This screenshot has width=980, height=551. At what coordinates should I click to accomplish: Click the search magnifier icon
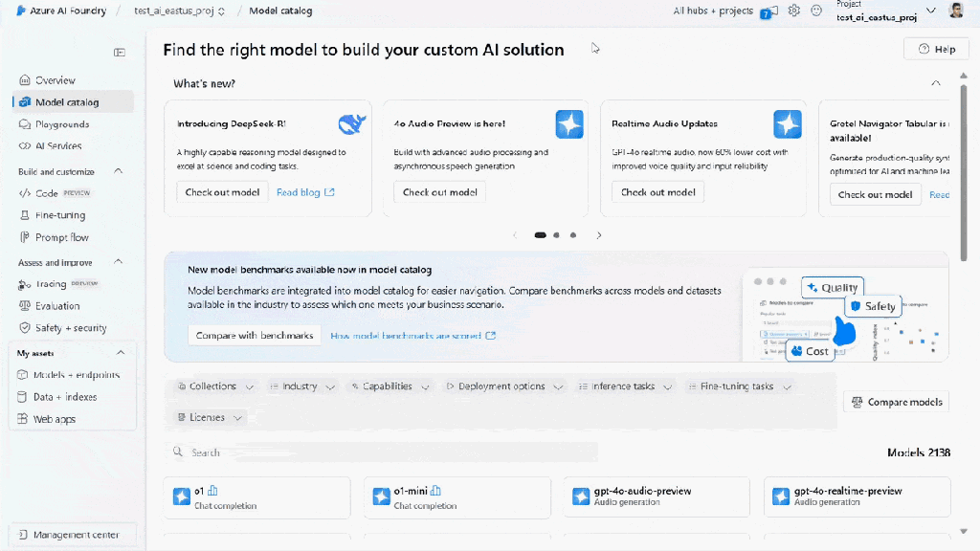(x=178, y=452)
